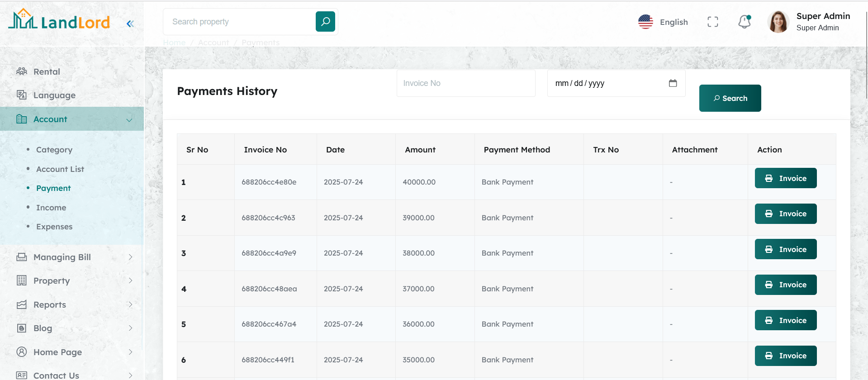Select Expenses under Account
Screen dimensions: 868x380
(54, 227)
